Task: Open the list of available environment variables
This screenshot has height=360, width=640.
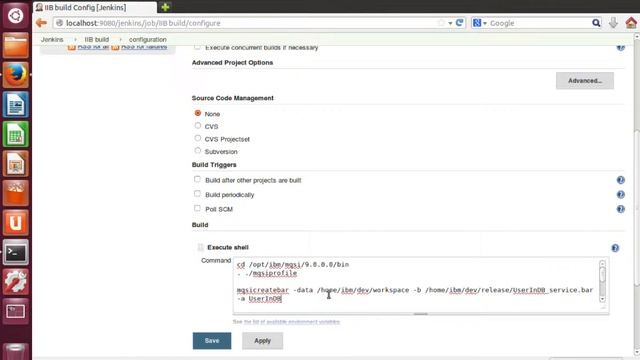Action: coord(292,322)
